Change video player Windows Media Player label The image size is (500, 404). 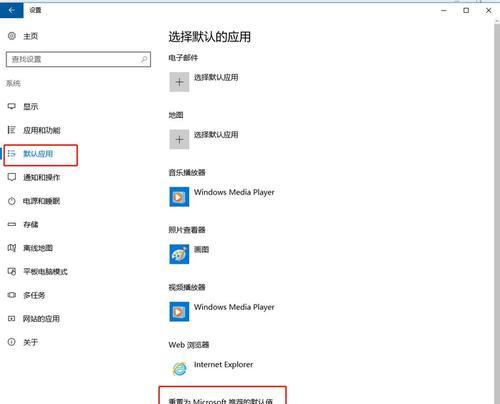(234, 307)
